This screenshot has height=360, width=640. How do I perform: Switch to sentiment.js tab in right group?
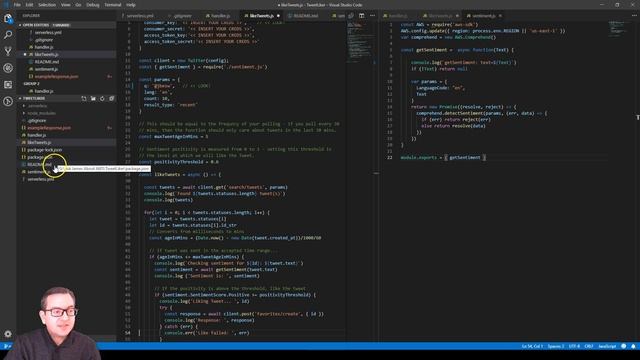[484, 16]
